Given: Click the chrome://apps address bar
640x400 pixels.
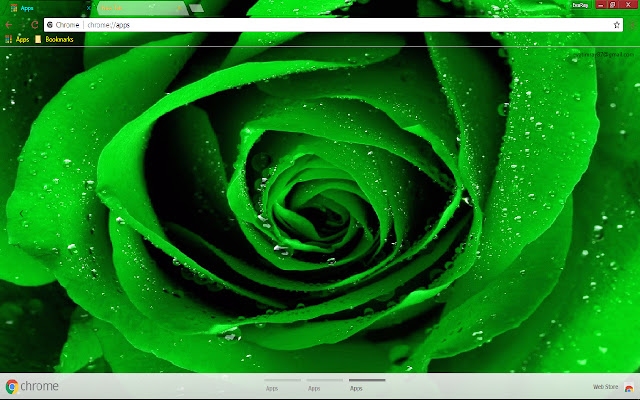Looking at the screenshot, I should point(333,25).
